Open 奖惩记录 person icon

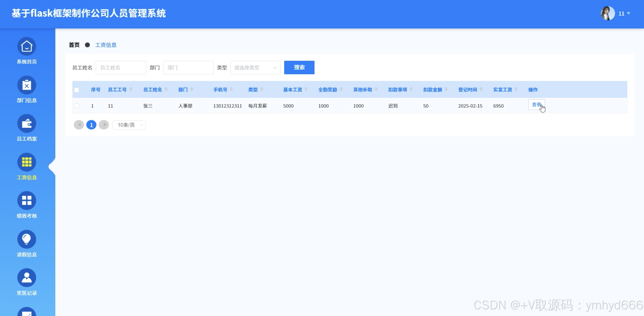click(27, 277)
